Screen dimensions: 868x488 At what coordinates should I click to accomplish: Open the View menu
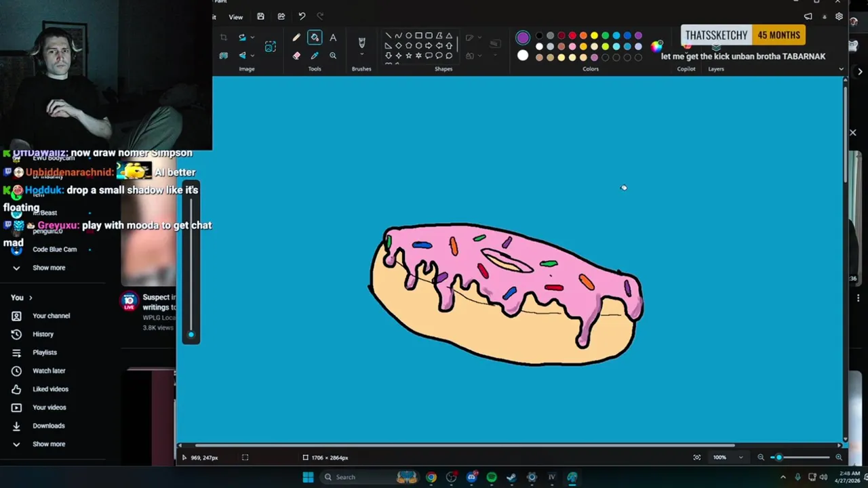(235, 17)
